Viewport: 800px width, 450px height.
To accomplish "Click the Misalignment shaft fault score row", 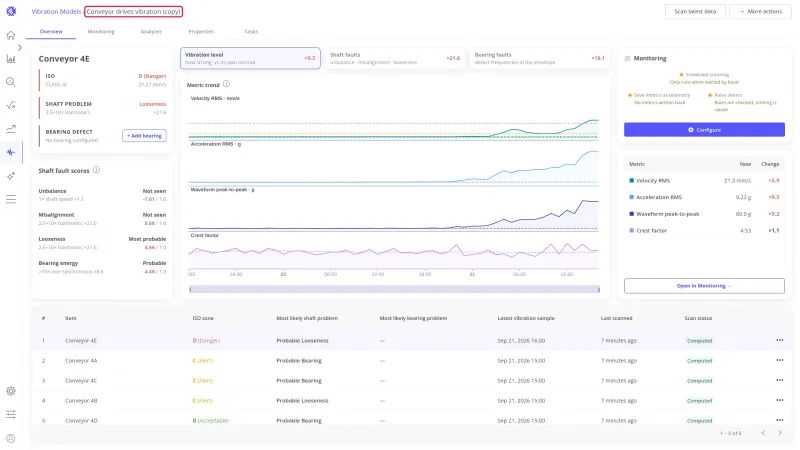I will (x=102, y=219).
